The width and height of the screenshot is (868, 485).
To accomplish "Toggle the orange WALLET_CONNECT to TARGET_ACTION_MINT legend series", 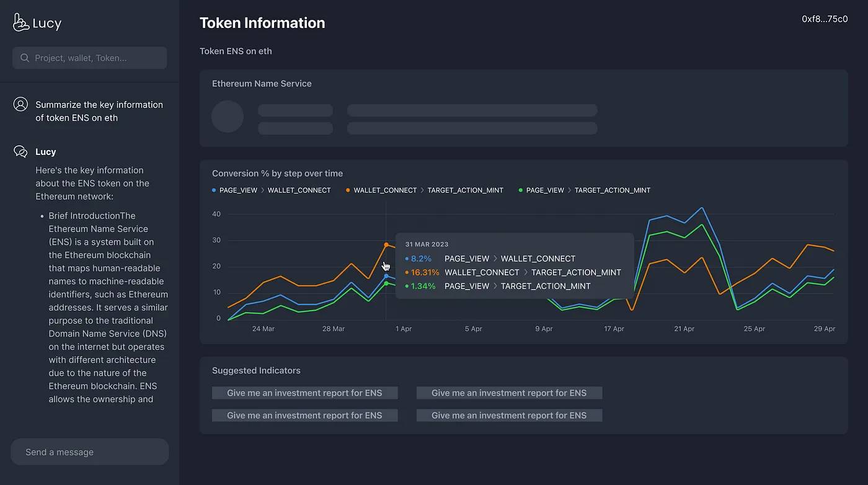I will [425, 190].
